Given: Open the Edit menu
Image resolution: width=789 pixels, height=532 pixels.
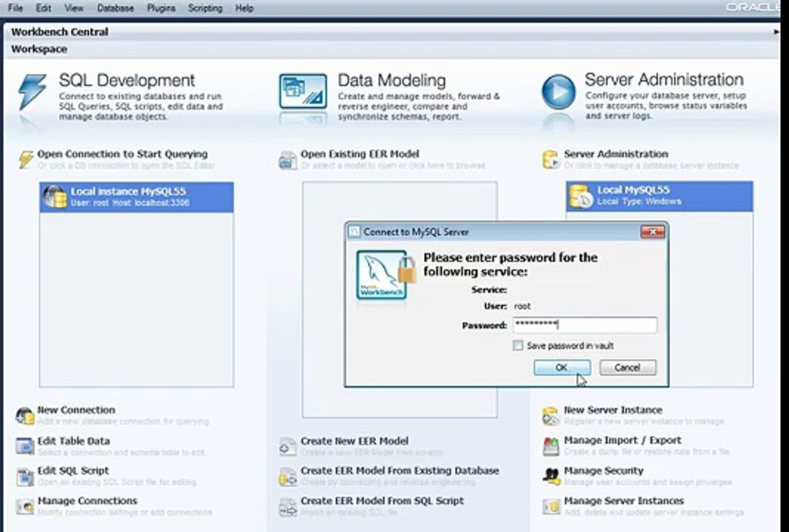Looking at the screenshot, I should 44,8.
